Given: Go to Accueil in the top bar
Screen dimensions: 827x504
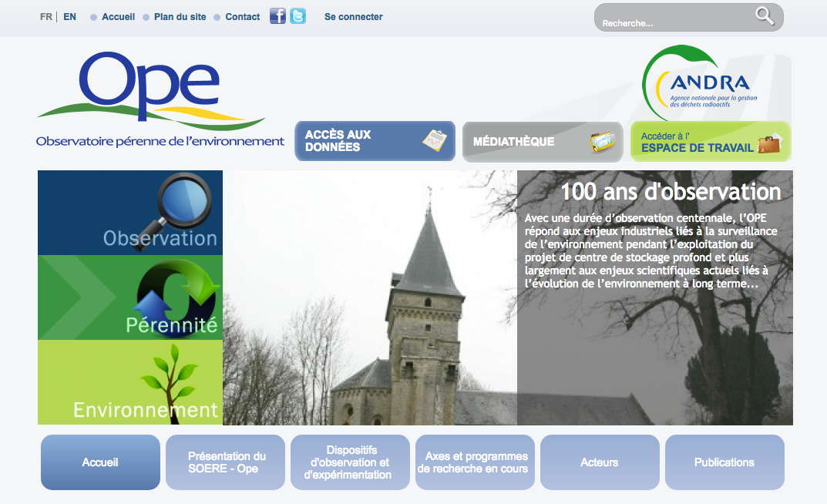Looking at the screenshot, I should tap(118, 17).
